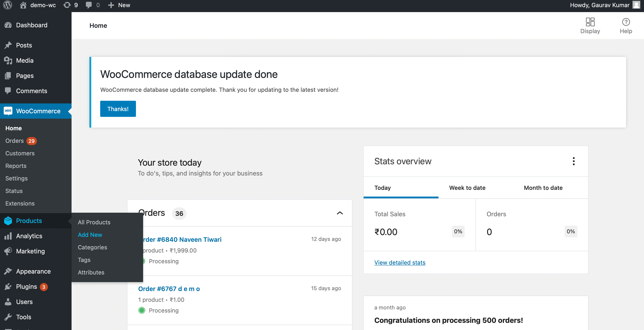Click the Plugins plug icon
644x330 pixels.
[x=8, y=287]
